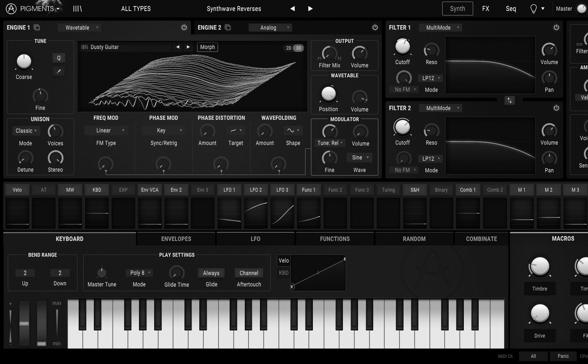Select the Func 1 modulation source
Screen dimensions: 588x364
click(309, 190)
